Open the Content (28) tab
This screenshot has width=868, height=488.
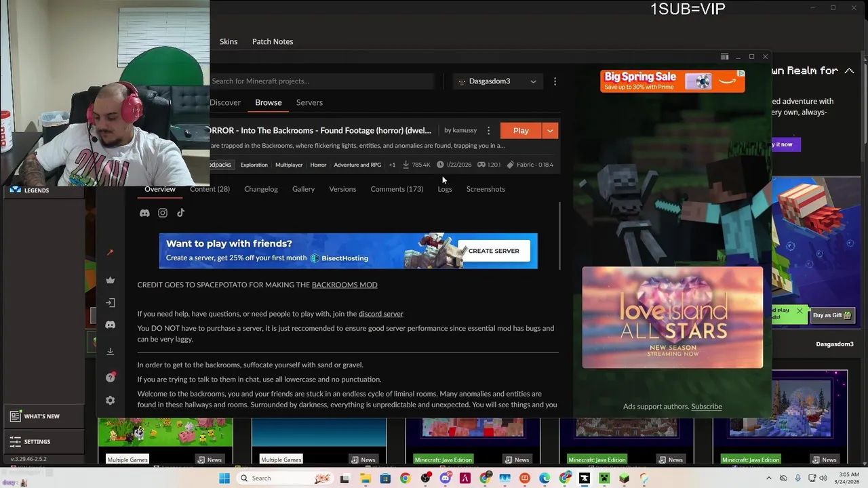click(x=210, y=189)
